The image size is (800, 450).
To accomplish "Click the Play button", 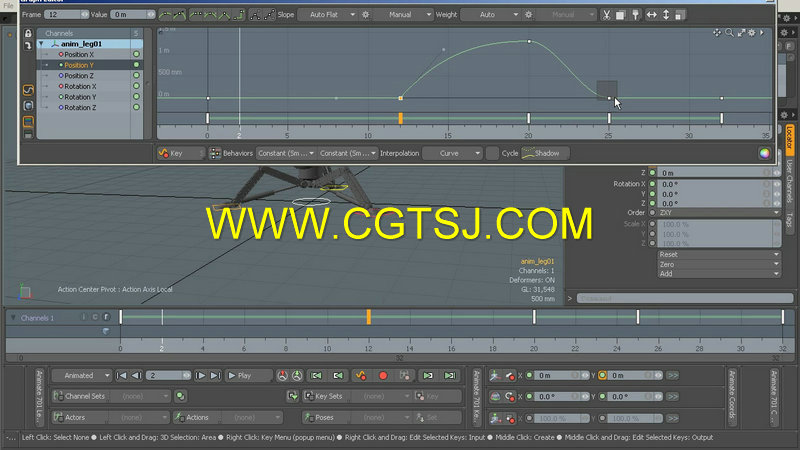I will coord(248,376).
